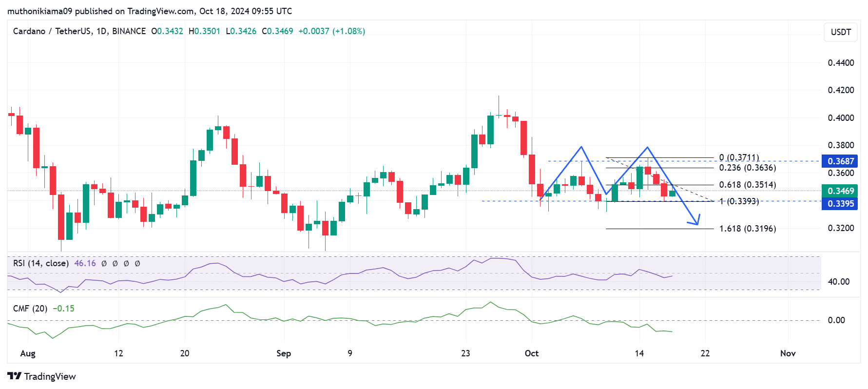Viewport: 868px width, 389px height.
Task: Select the blue 0.3395 price tag
Action: tap(840, 204)
